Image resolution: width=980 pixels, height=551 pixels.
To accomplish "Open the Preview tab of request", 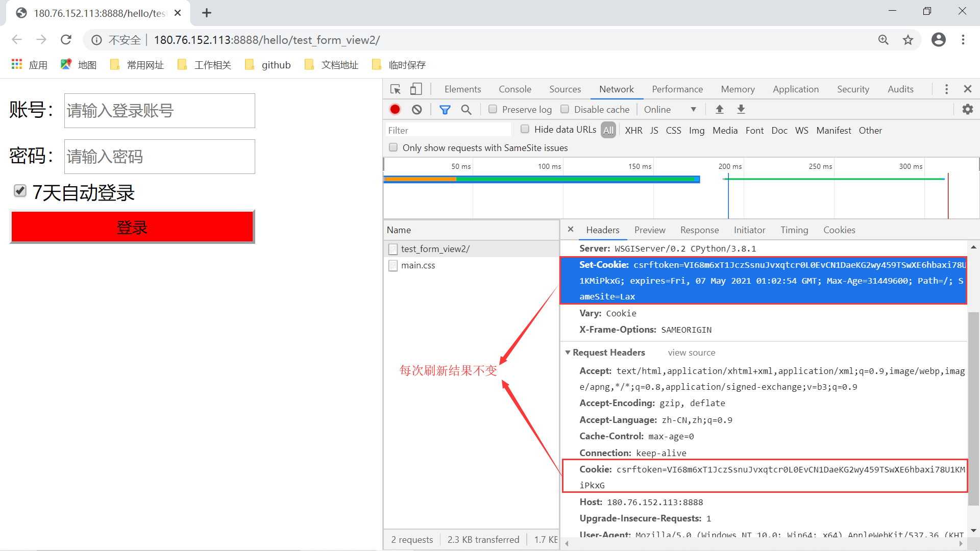I will click(650, 230).
